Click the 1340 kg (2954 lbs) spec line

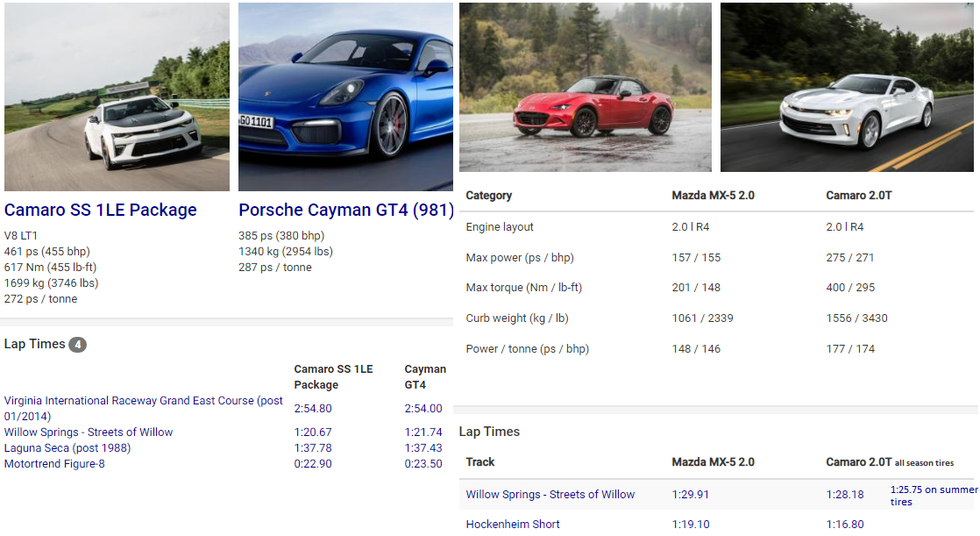pos(286,252)
